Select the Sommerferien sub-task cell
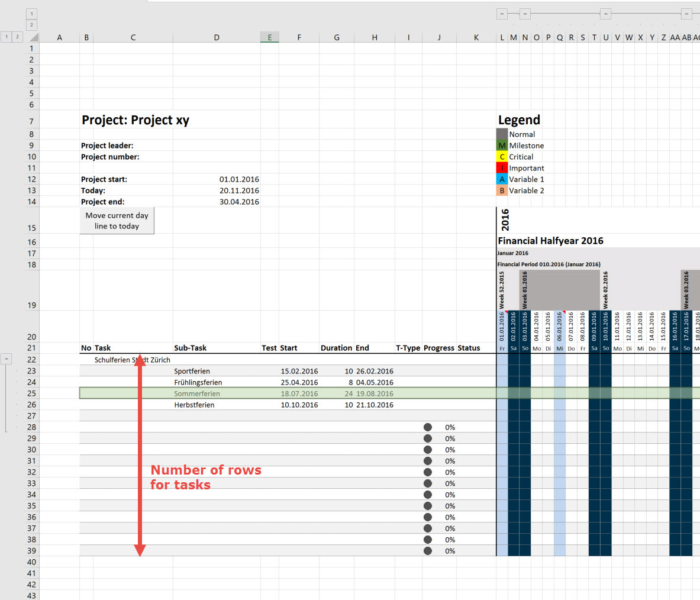 217,393
